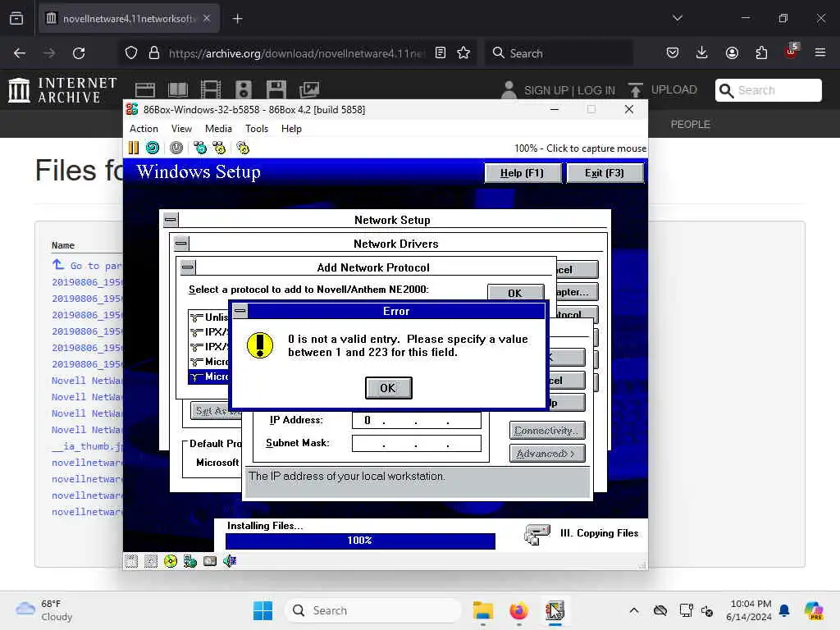Open the Tools menu in 86Box
The image size is (840, 630).
click(257, 129)
